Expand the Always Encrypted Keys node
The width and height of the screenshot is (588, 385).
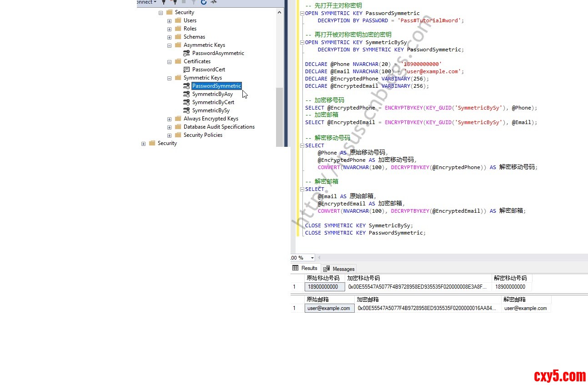tap(169, 119)
